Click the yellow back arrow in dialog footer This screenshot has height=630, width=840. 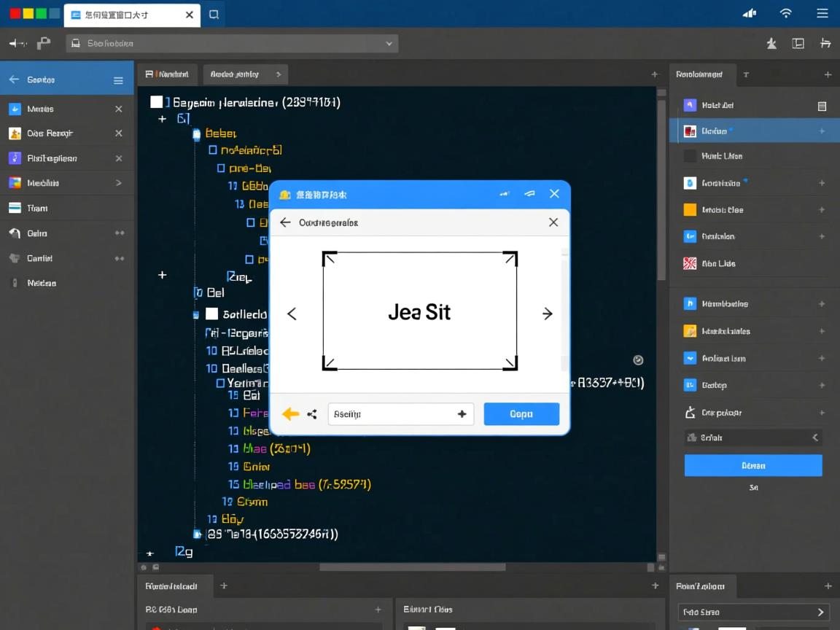pos(290,414)
